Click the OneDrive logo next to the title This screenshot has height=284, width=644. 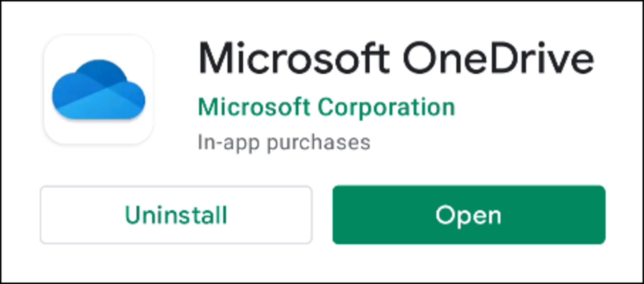(99, 90)
